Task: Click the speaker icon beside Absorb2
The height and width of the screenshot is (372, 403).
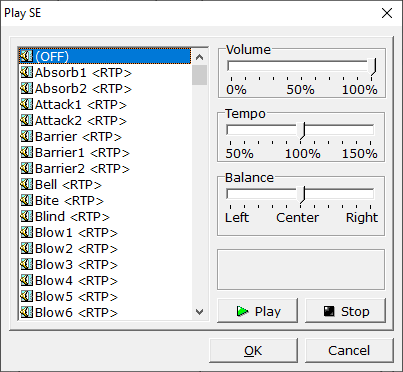Action: [x=26, y=88]
